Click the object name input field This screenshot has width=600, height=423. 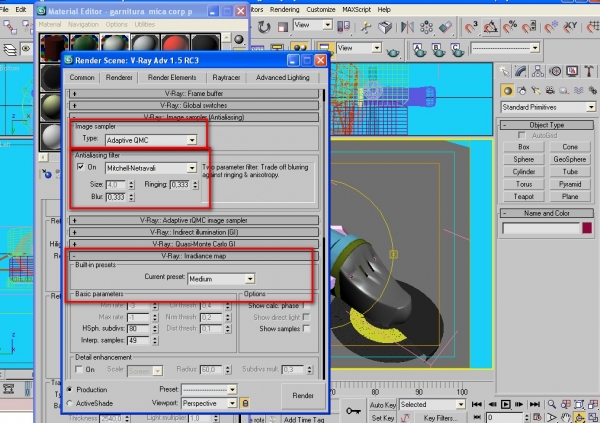click(x=541, y=228)
